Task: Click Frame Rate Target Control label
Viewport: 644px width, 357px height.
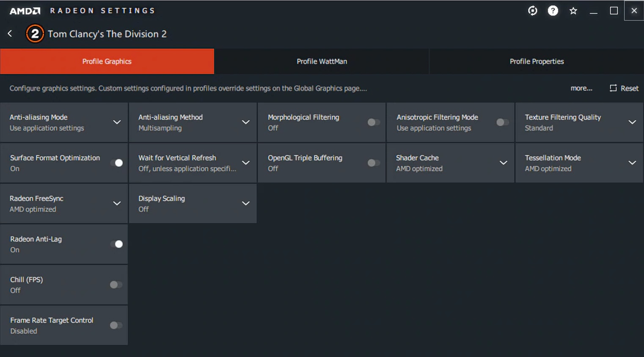Action: (52, 320)
